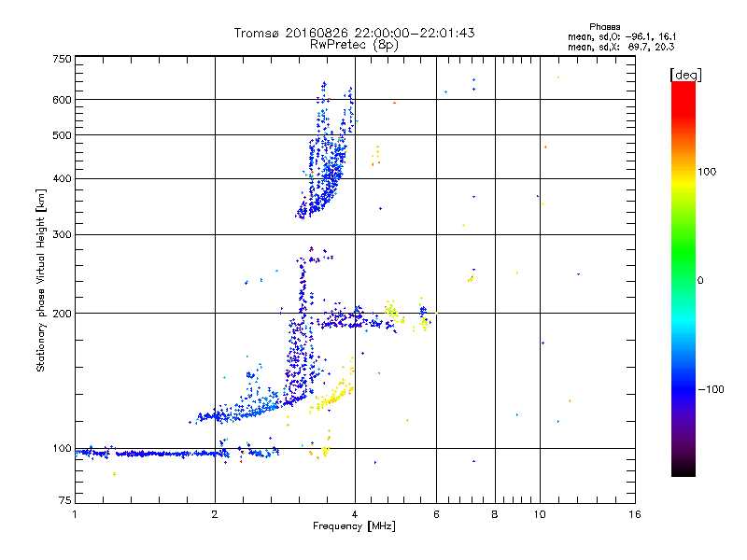
Task: Click the 'Frequency [MHz]' axis label
Action: click(x=354, y=526)
